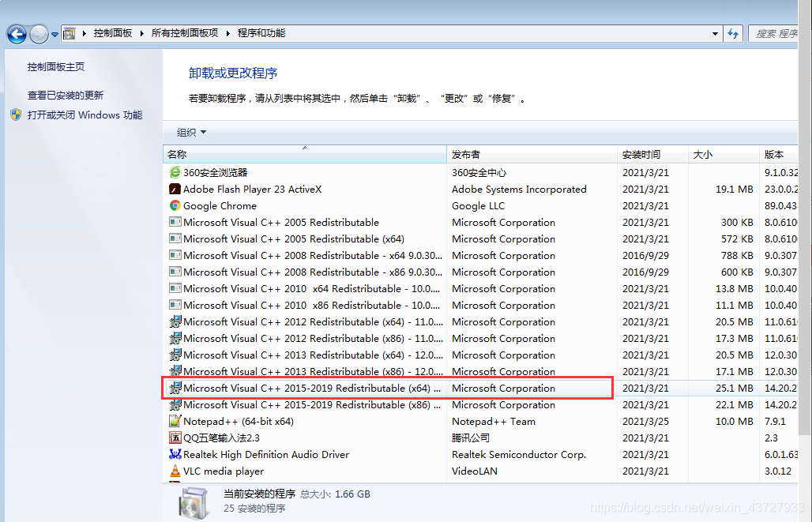Click 程序和功能 breadcrumb segment
The width and height of the screenshot is (812, 522).
tap(261, 33)
